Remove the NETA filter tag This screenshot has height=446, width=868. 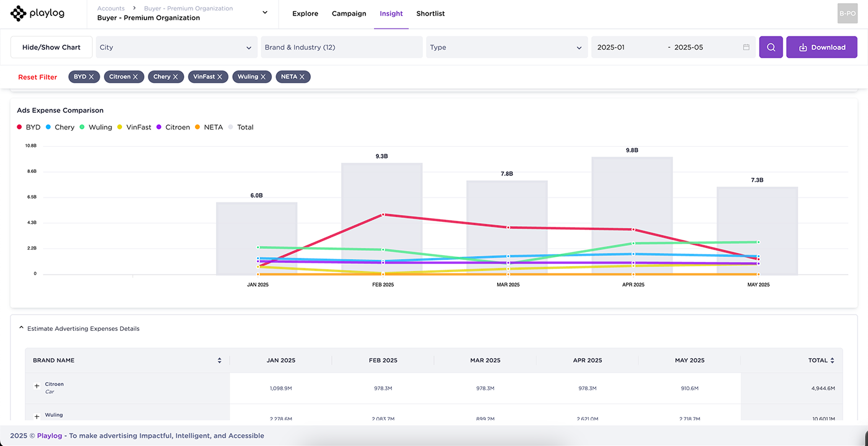coord(302,77)
